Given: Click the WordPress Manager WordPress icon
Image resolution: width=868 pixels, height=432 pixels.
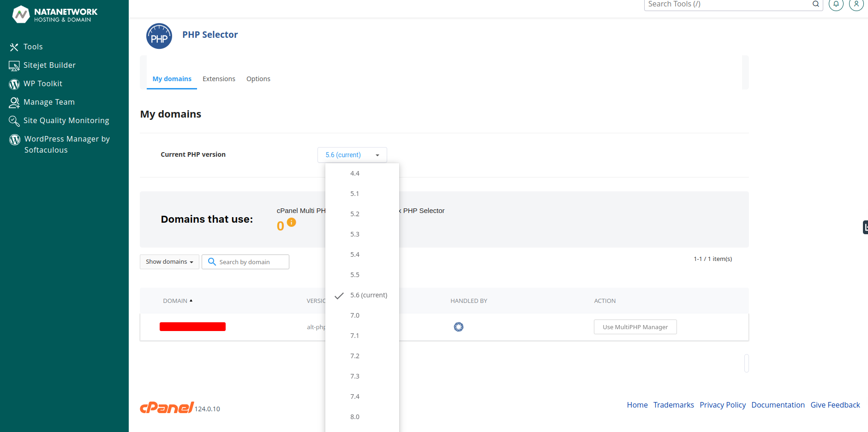Looking at the screenshot, I should tap(15, 139).
